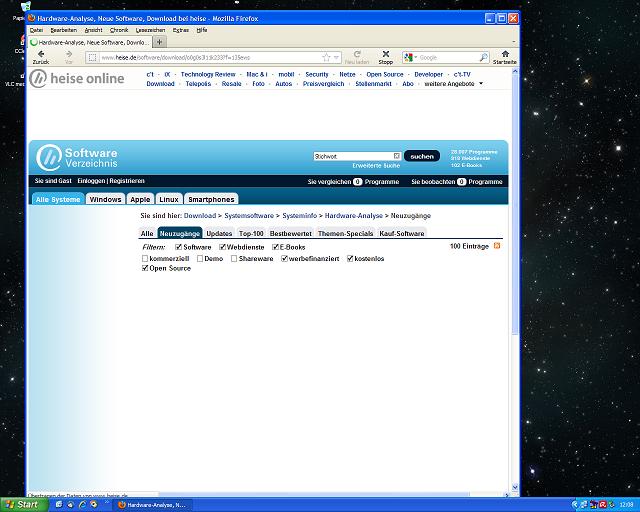Switch to the Linux system tab

pos(169,199)
